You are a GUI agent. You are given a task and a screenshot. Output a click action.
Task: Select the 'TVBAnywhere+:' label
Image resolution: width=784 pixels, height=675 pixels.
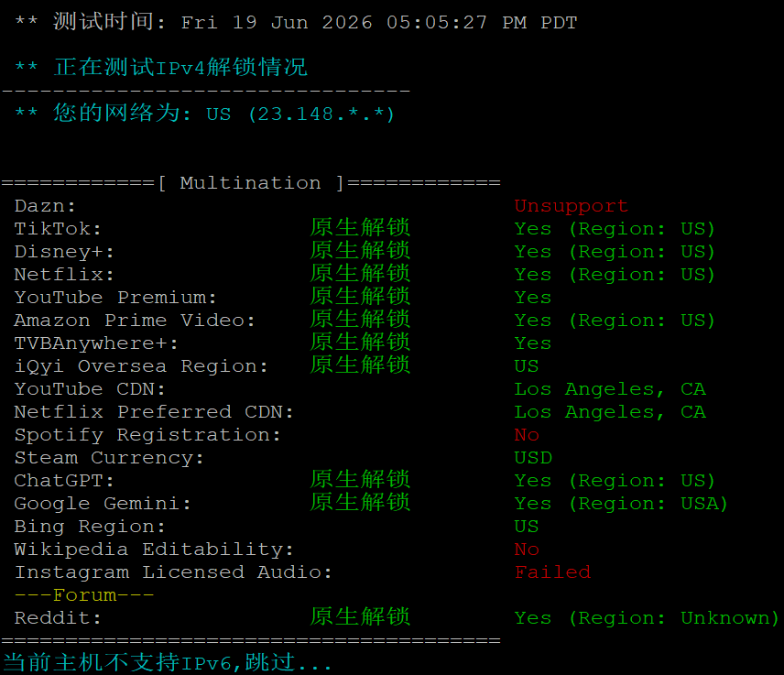96,343
